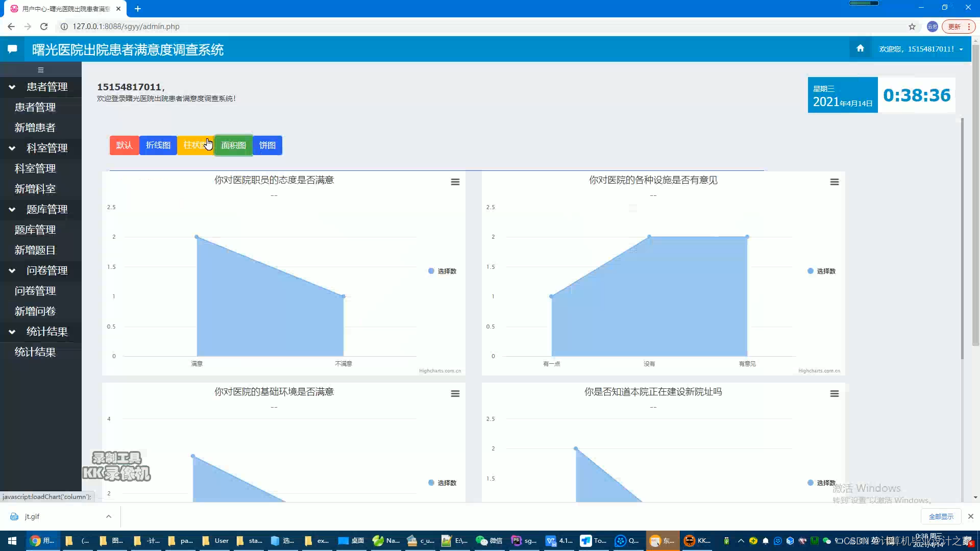The image size is (980, 551).
Task: Click the 不满意 data point in first chart
Action: 344,296
